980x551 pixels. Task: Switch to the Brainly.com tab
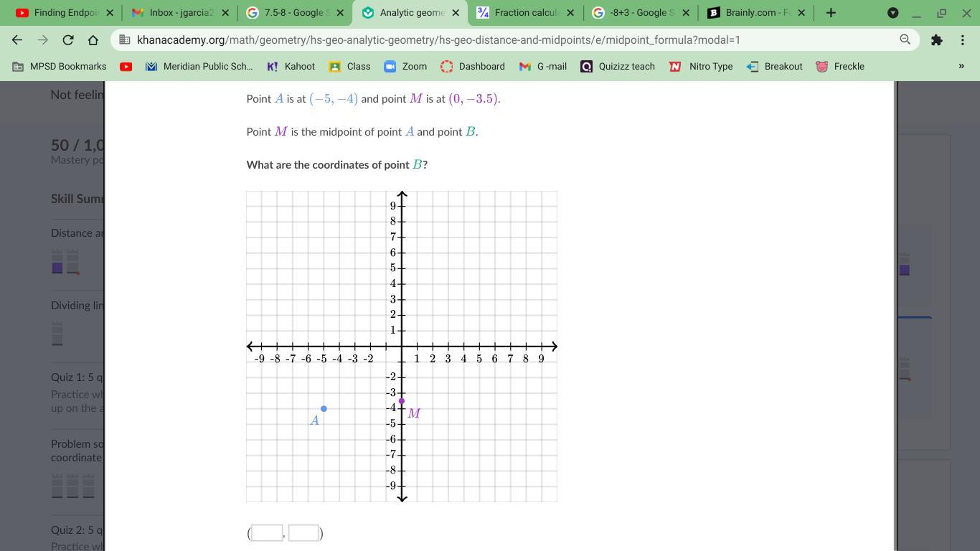[x=751, y=12]
